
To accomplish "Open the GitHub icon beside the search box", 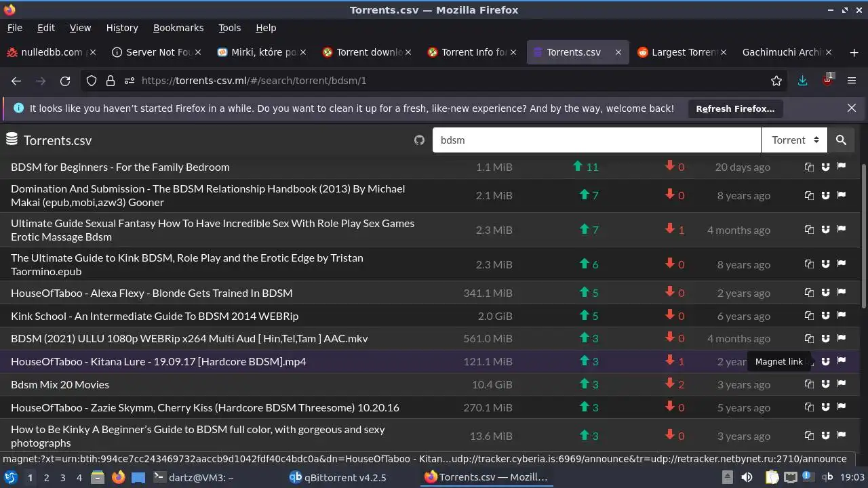I will 419,140.
